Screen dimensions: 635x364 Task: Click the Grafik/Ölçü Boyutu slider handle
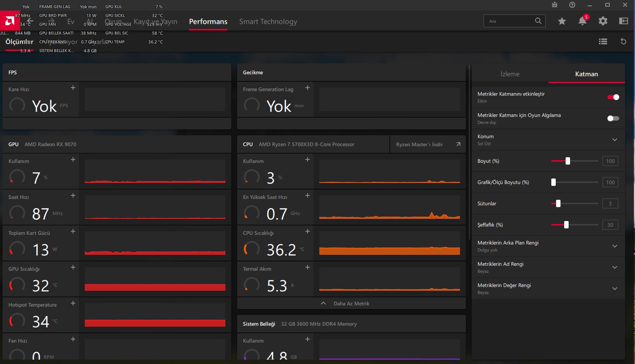[x=554, y=182]
